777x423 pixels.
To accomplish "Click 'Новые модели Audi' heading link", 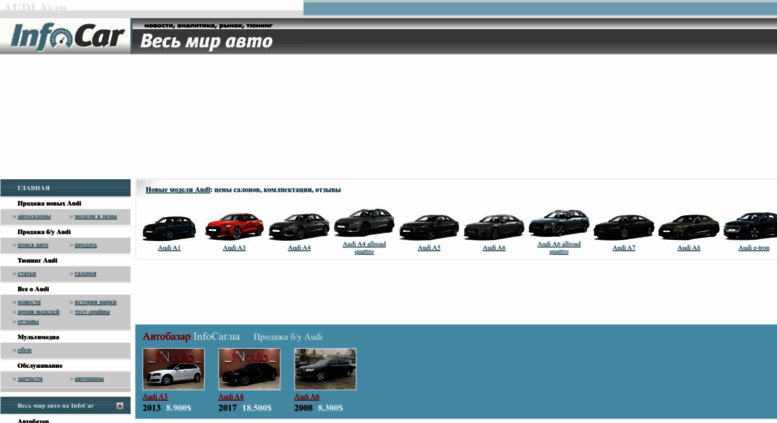I will [178, 190].
